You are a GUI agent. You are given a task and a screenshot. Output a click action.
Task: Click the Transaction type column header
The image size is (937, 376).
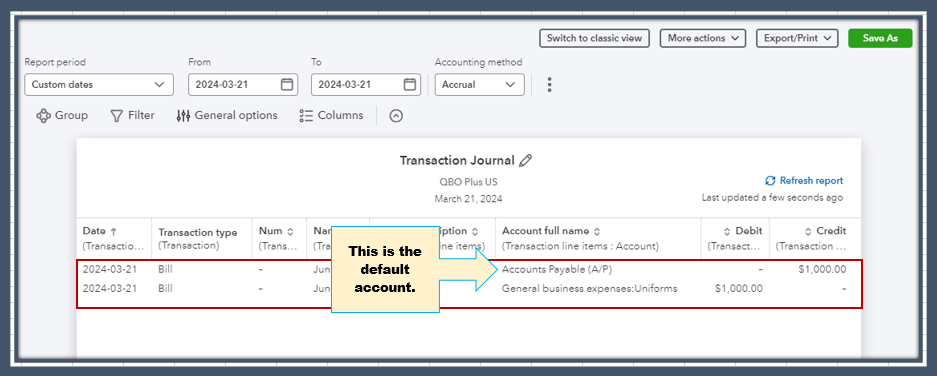coord(197,233)
